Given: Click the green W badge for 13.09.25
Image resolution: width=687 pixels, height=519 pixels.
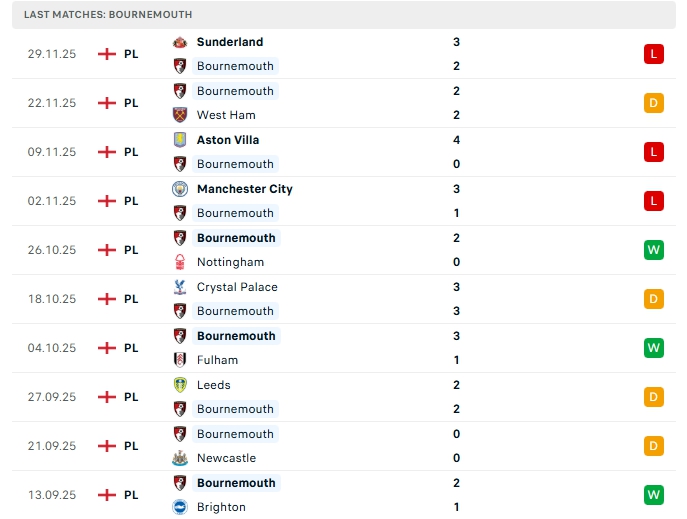Looking at the screenshot, I should point(654,495).
